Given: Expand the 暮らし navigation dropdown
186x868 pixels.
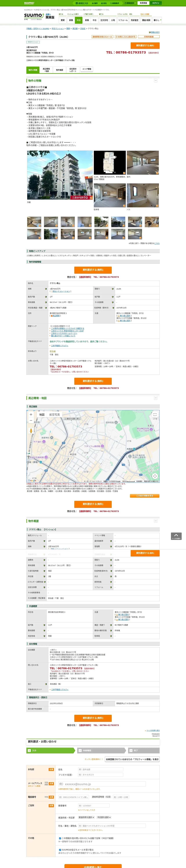Looking at the screenshot, I should coord(157,20).
